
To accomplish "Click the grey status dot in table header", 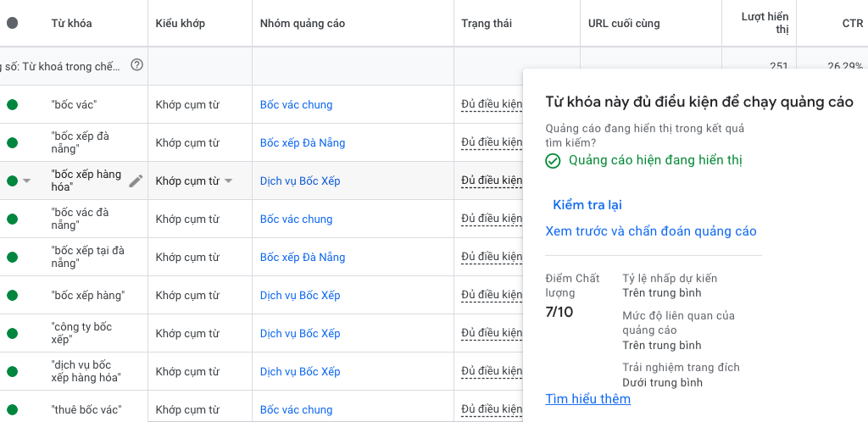I will [12, 24].
